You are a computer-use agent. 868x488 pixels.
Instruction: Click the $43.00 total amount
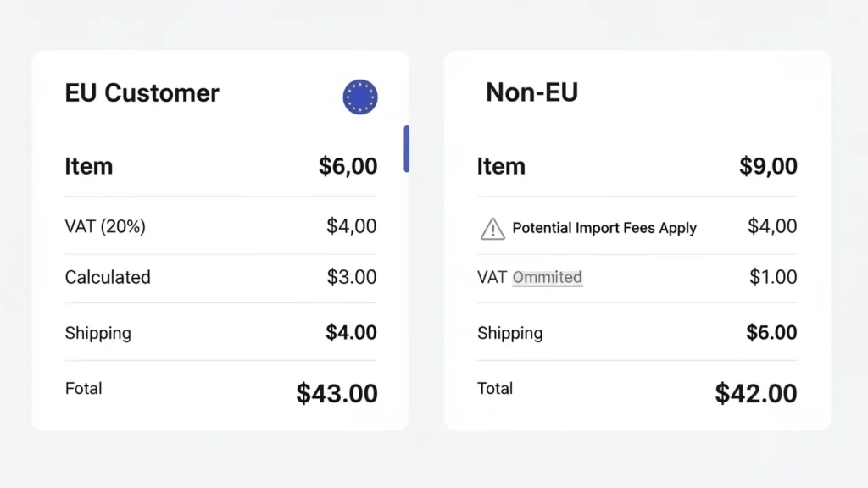pyautogui.click(x=337, y=393)
